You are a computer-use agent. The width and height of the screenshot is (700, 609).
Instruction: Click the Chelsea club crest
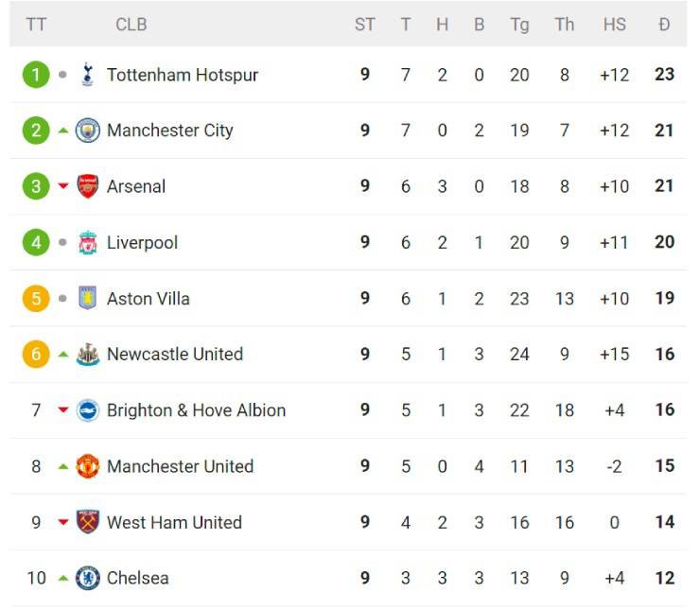[x=87, y=578]
